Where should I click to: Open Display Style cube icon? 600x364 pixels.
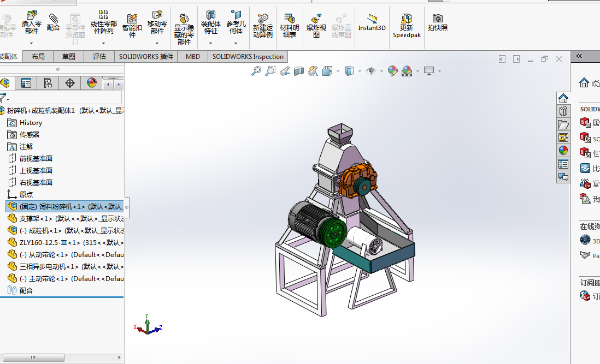[349, 71]
